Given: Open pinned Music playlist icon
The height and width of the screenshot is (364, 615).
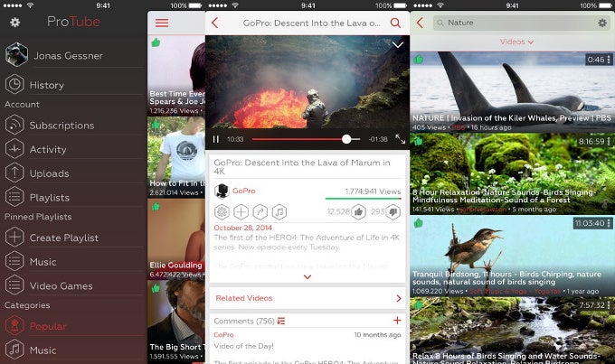Looking at the screenshot, I should click(x=14, y=261).
